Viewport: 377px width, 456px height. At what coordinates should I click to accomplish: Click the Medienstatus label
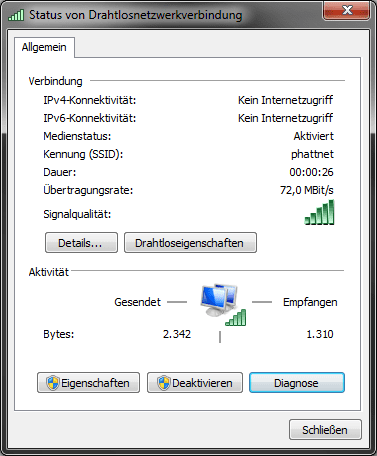point(77,136)
